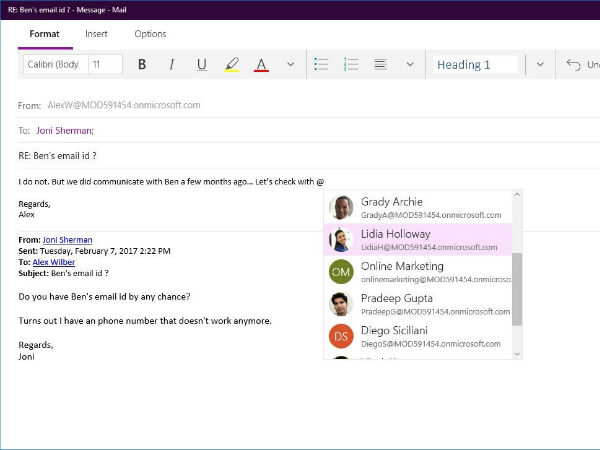Screen dimensions: 600x450
Task: Apply red font color
Action: pyautogui.click(x=261, y=65)
